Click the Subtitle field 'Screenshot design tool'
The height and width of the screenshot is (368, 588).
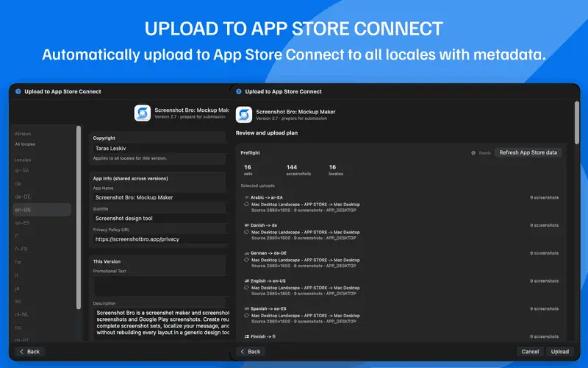(x=161, y=218)
